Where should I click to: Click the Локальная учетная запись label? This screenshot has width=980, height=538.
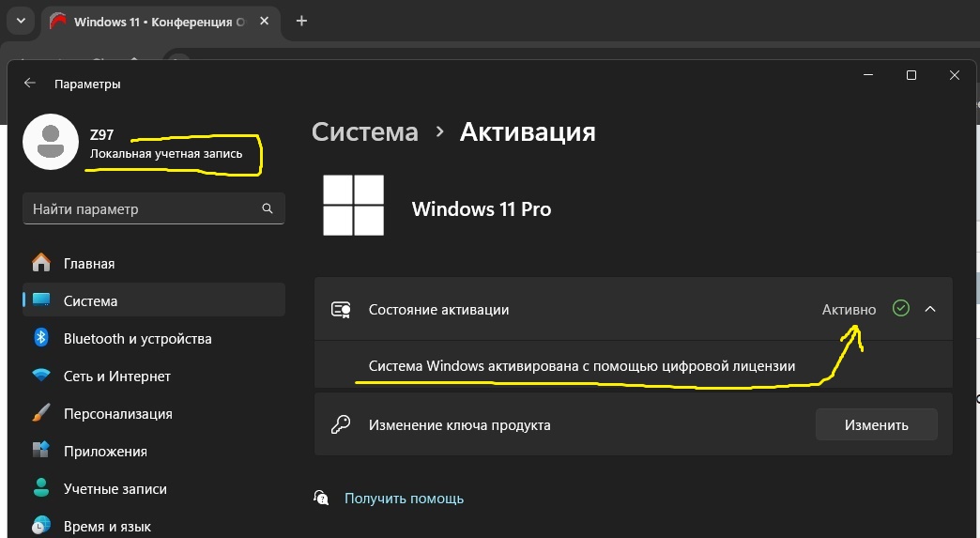(165, 154)
